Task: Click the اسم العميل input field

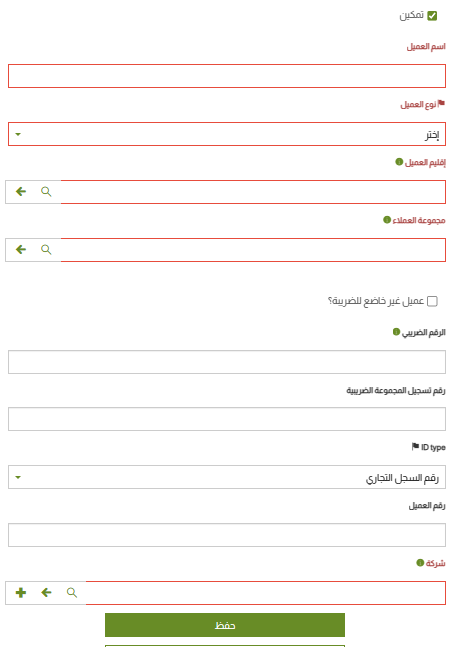Action: pyautogui.click(x=227, y=76)
